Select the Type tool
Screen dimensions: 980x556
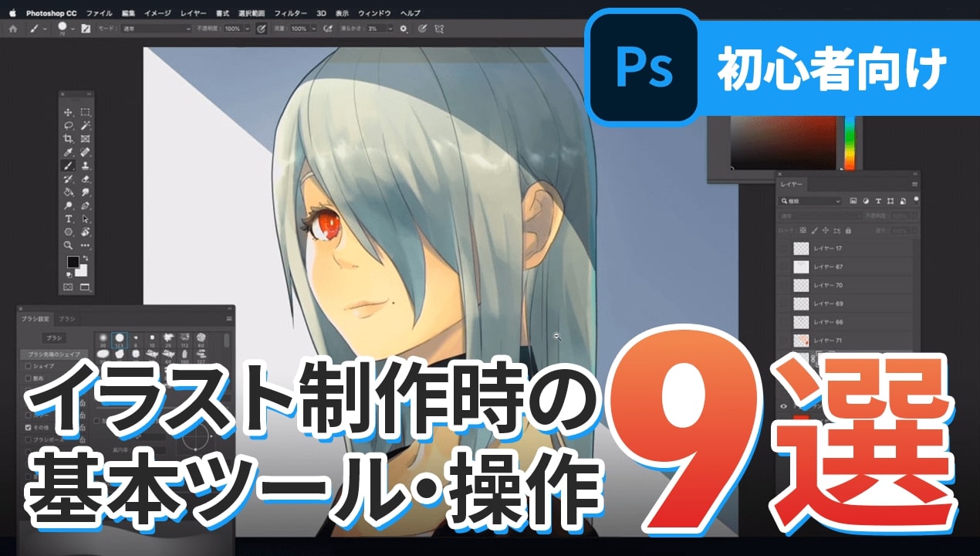[x=69, y=219]
